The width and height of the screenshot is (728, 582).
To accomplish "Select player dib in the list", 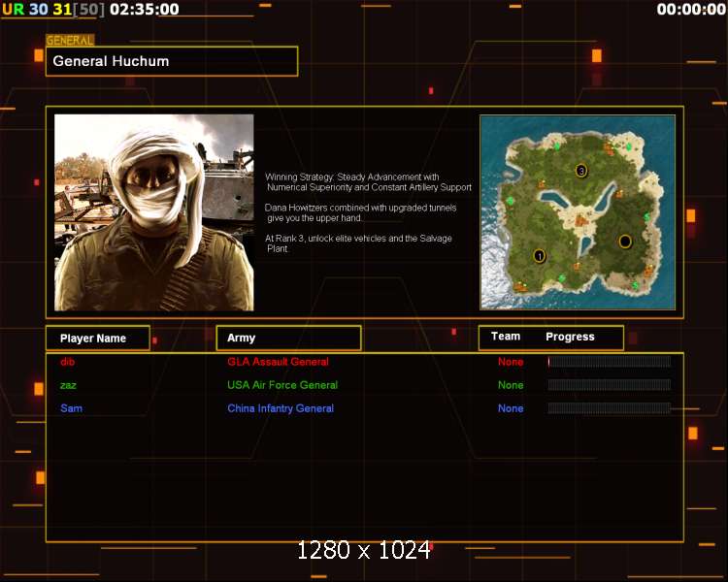I will [x=67, y=362].
